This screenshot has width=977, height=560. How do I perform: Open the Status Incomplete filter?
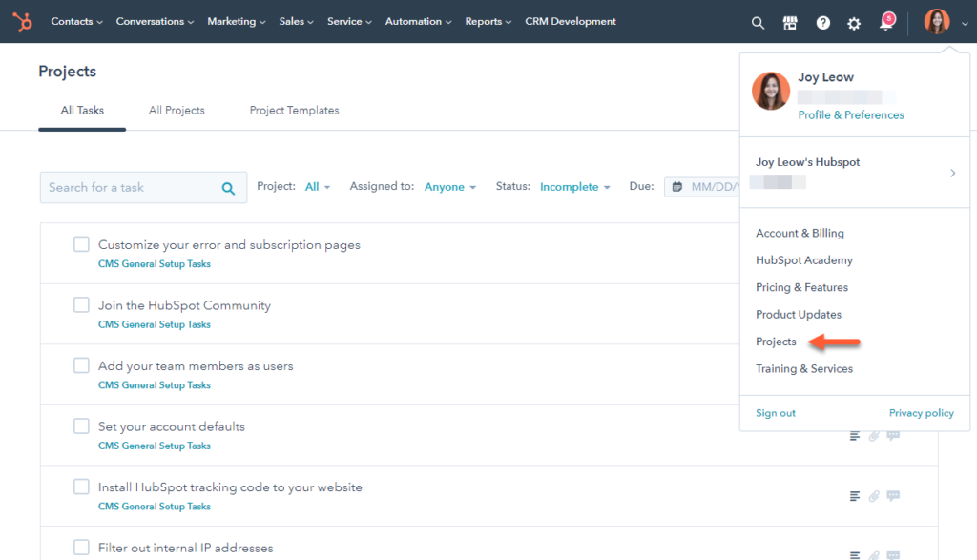pyautogui.click(x=574, y=187)
